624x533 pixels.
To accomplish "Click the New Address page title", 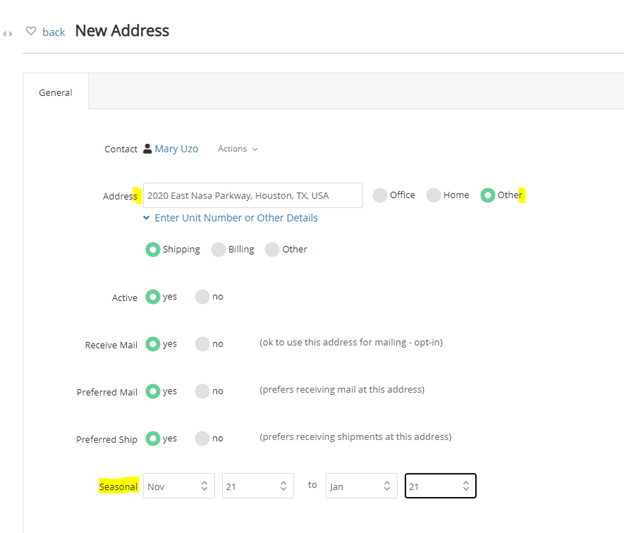I will [x=122, y=31].
